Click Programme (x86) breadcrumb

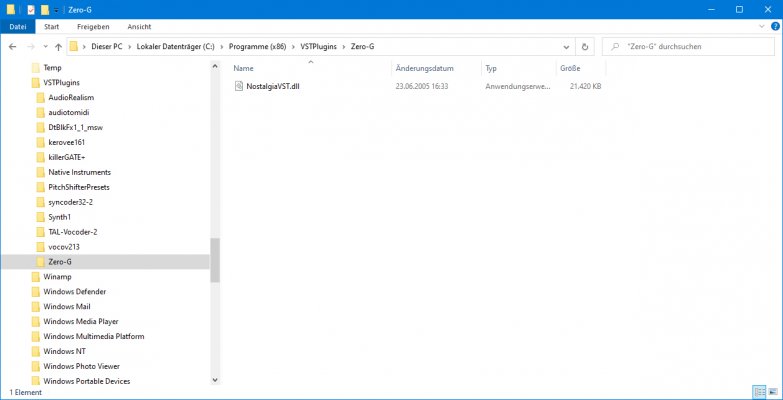click(257, 46)
